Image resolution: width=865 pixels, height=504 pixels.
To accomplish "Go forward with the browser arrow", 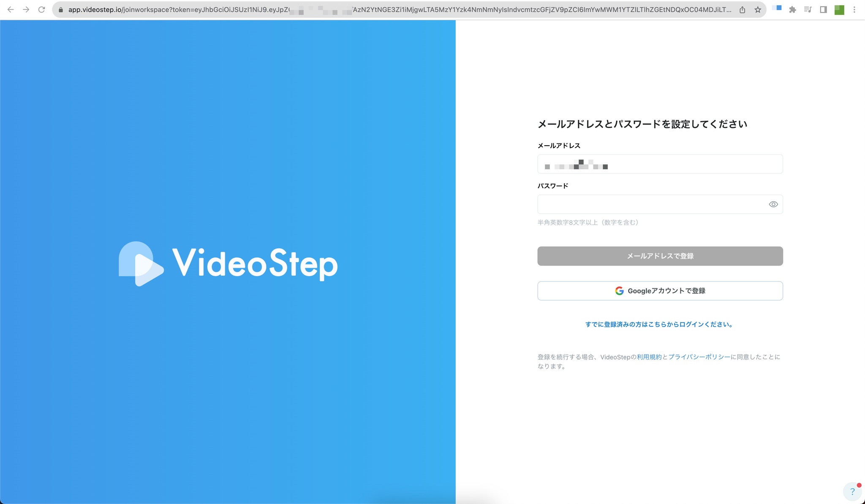I will pos(26,10).
